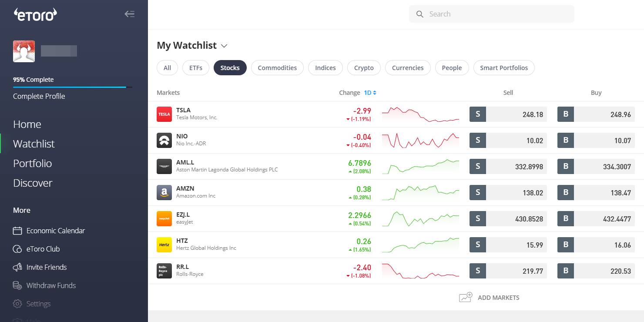The width and height of the screenshot is (644, 322).
Task: Select the Crypto filter tab
Action: (x=364, y=68)
